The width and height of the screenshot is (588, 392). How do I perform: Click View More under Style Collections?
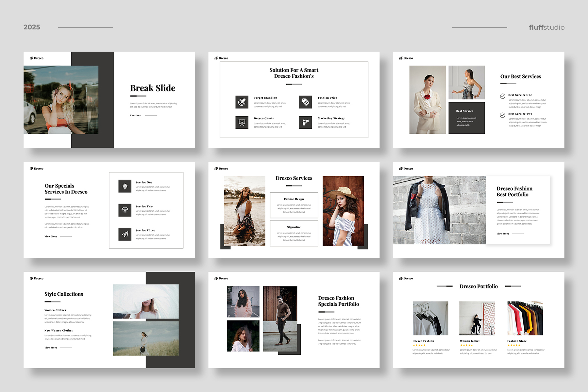point(51,348)
